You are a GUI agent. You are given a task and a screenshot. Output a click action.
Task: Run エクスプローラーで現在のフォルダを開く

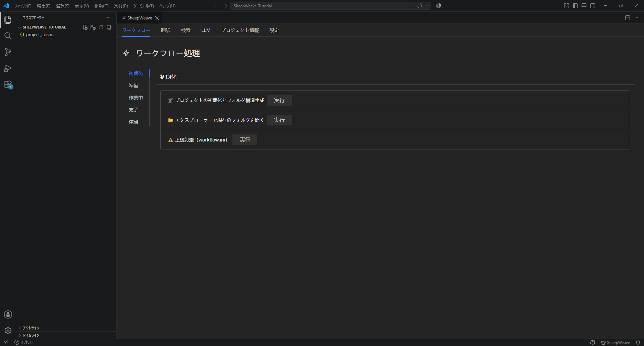pyautogui.click(x=279, y=120)
